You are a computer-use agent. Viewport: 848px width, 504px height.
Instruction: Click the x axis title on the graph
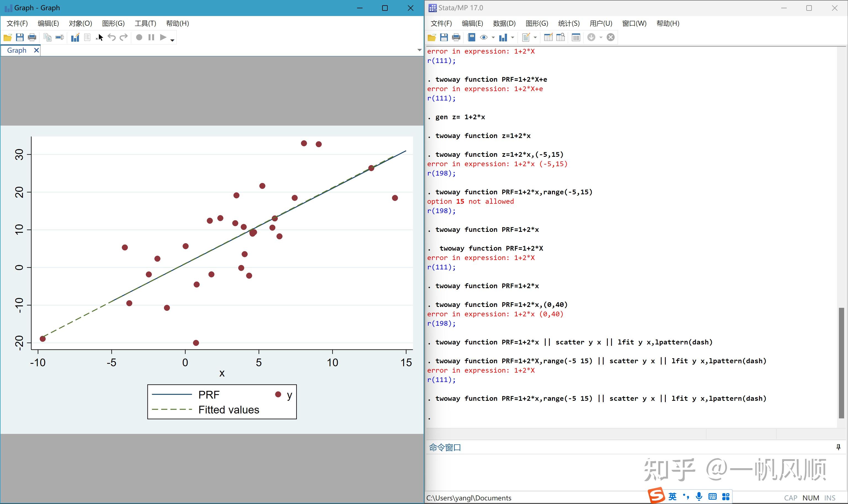pos(222,373)
